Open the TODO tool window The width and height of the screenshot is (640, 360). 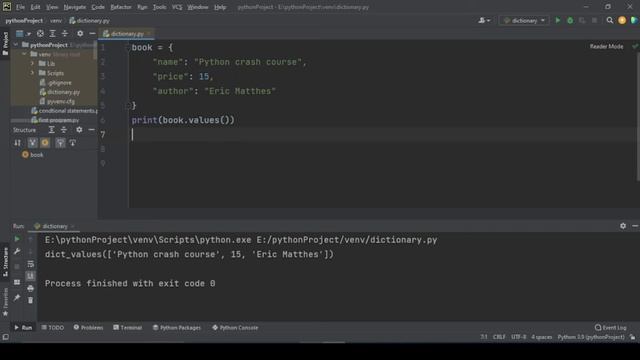coord(53,327)
